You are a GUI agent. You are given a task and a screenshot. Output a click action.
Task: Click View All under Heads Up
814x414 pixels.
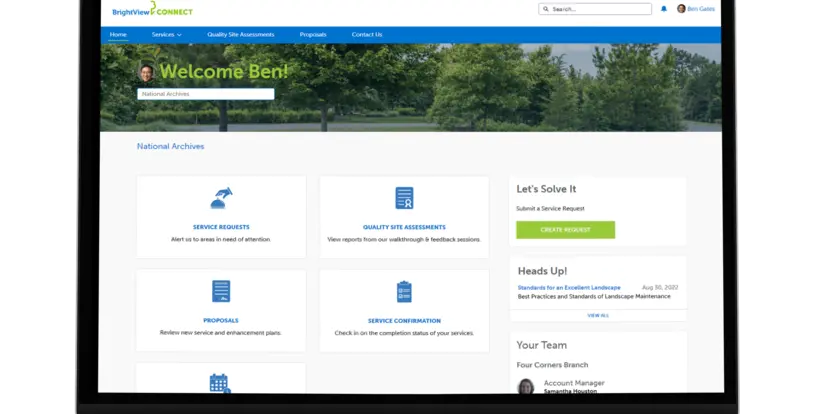pyautogui.click(x=597, y=315)
